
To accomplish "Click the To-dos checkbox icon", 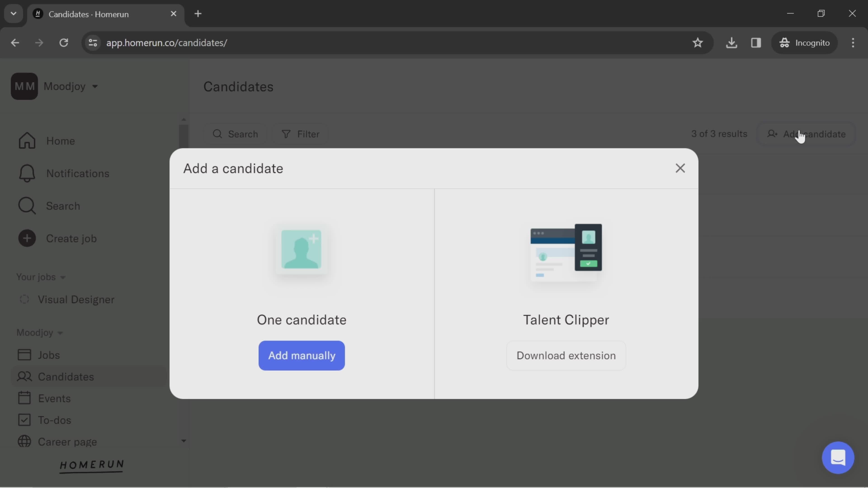I will (24, 420).
